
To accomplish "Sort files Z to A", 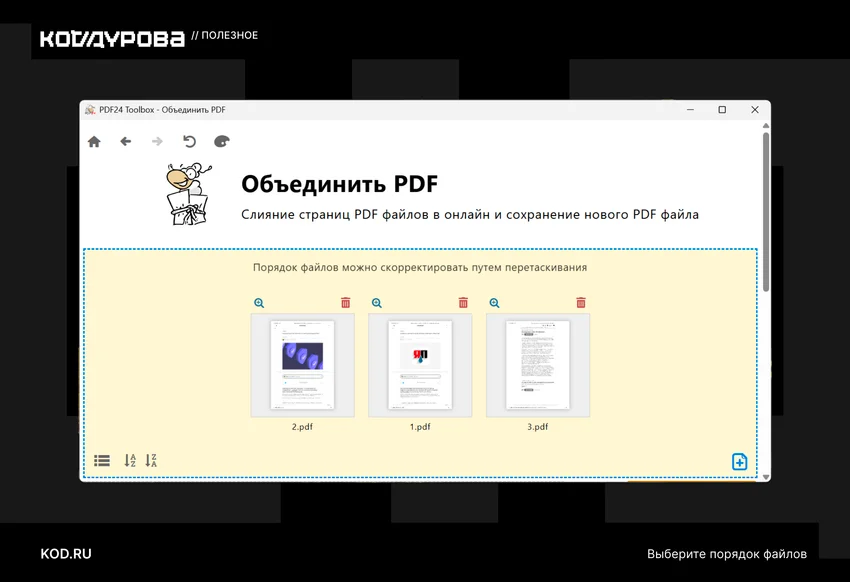I will [151, 461].
